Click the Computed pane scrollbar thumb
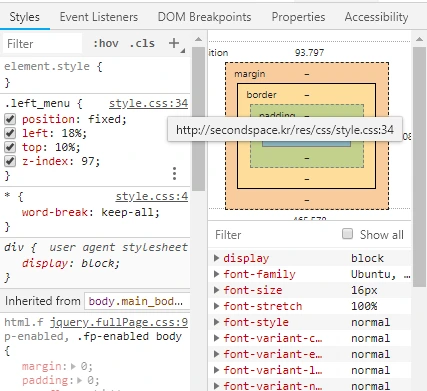The height and width of the screenshot is (391, 427). [419, 166]
